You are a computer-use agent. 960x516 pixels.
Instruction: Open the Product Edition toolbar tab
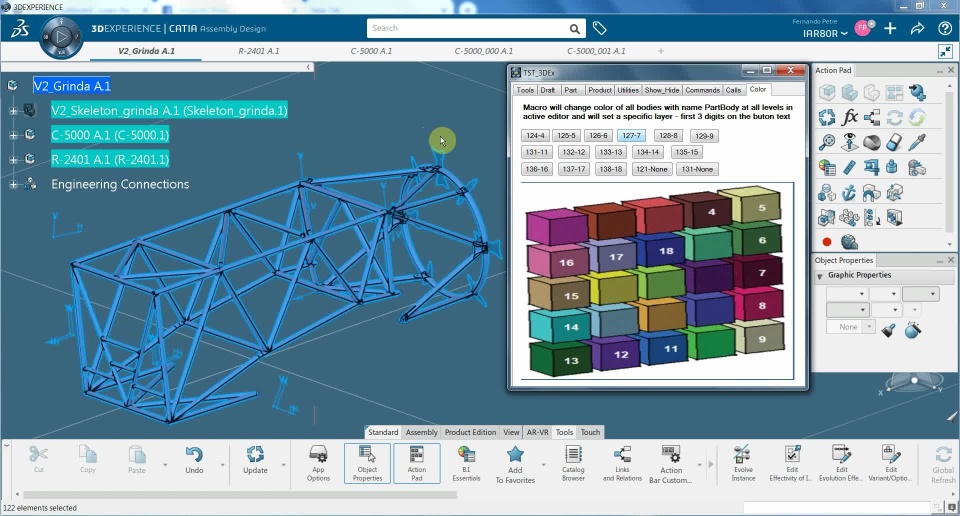(x=470, y=432)
